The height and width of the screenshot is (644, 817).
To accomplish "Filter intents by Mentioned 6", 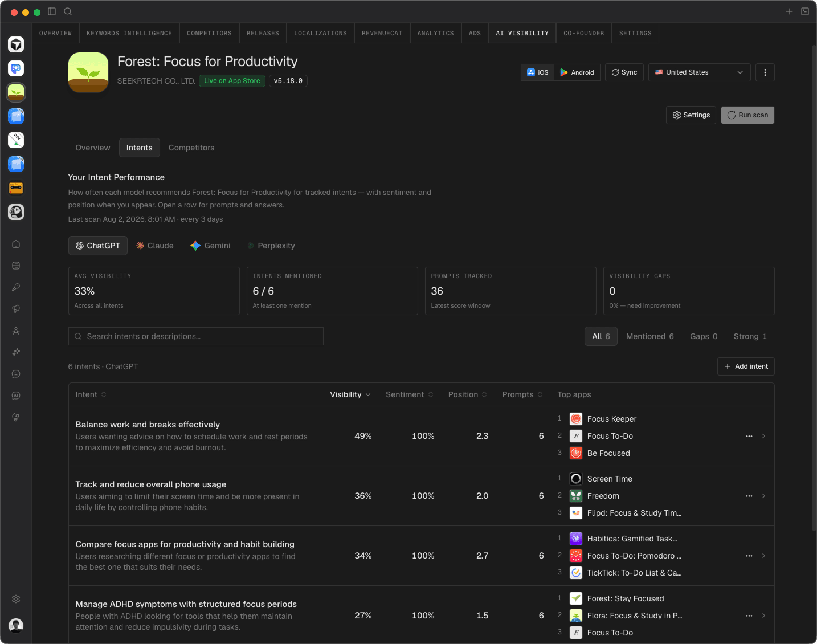I will tap(650, 336).
